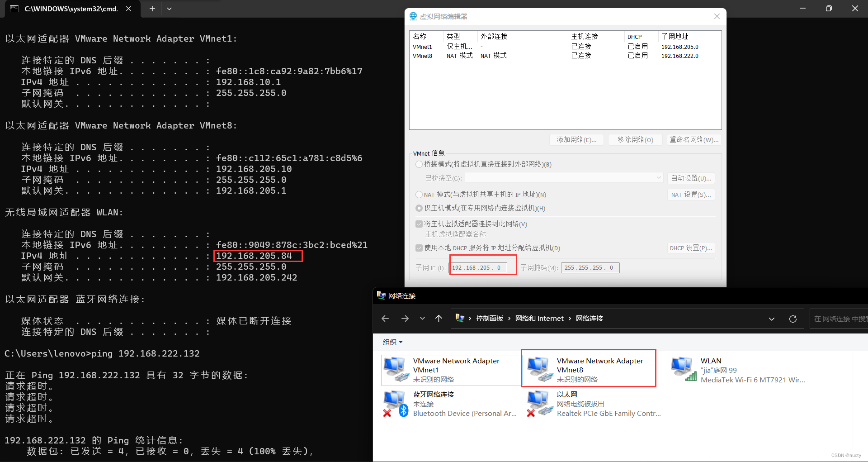Click the Virtual Network Editor globe icon
The width and height of the screenshot is (868, 462).
tap(413, 16)
